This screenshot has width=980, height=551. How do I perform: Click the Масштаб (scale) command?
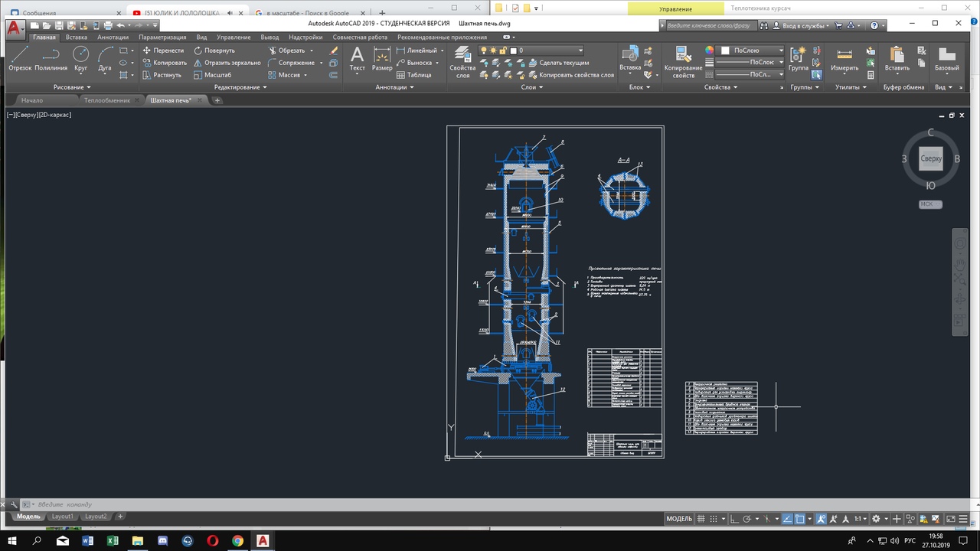[x=212, y=75]
